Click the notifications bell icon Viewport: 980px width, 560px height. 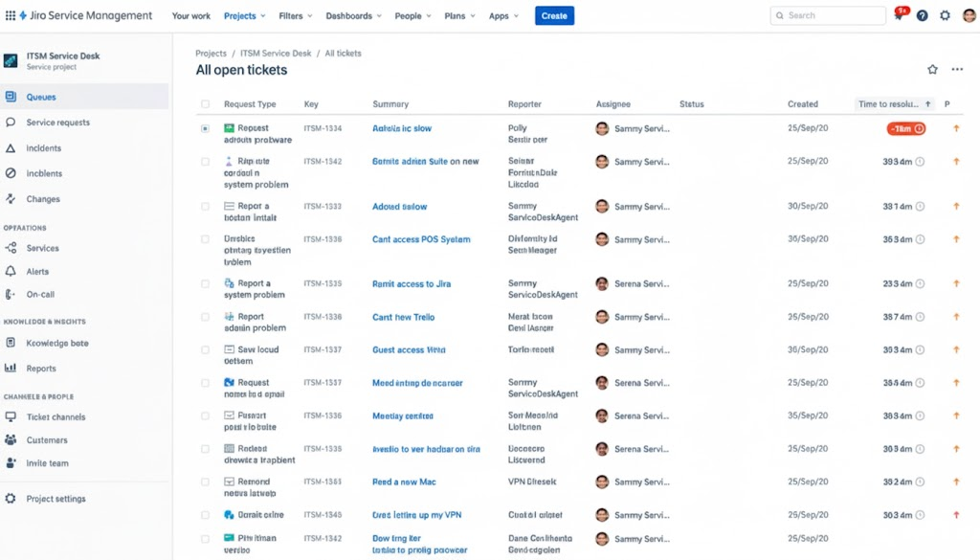point(899,16)
